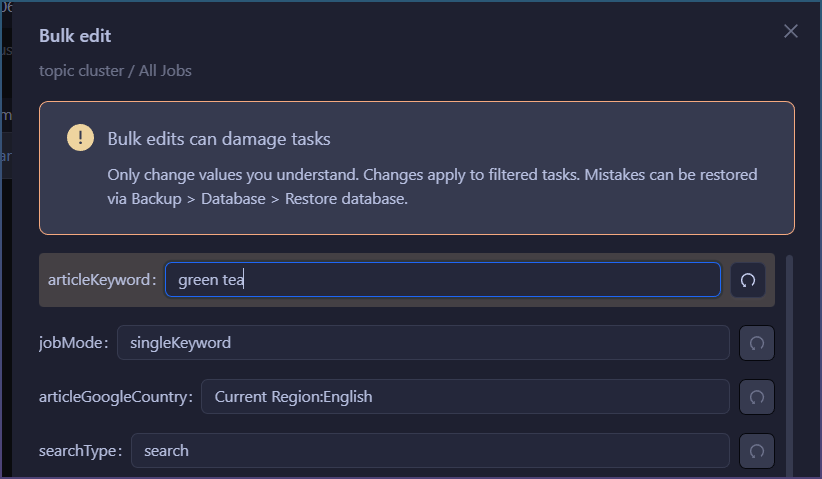Image resolution: width=822 pixels, height=479 pixels.
Task: Focus the articleKeyword input containing green tea
Action: 442,280
